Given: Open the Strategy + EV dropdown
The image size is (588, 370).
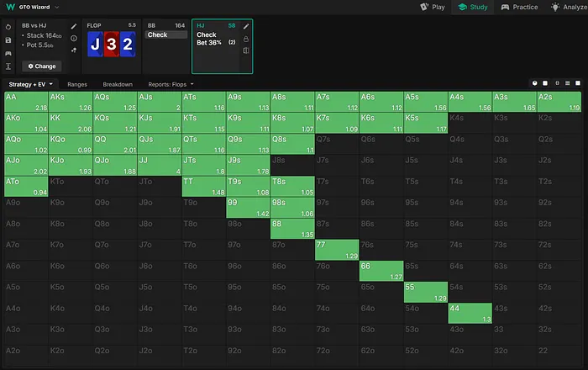Looking at the screenshot, I should point(31,85).
